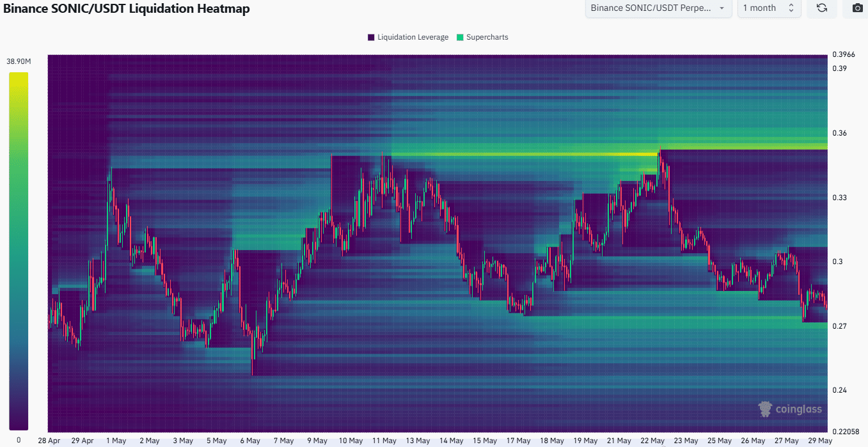The image size is (868, 447).
Task: Click the 1 May date label
Action: (115, 441)
